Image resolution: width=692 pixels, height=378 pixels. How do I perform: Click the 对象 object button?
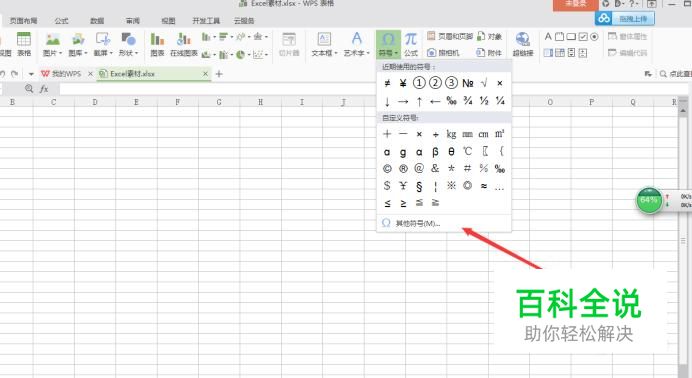click(x=489, y=36)
